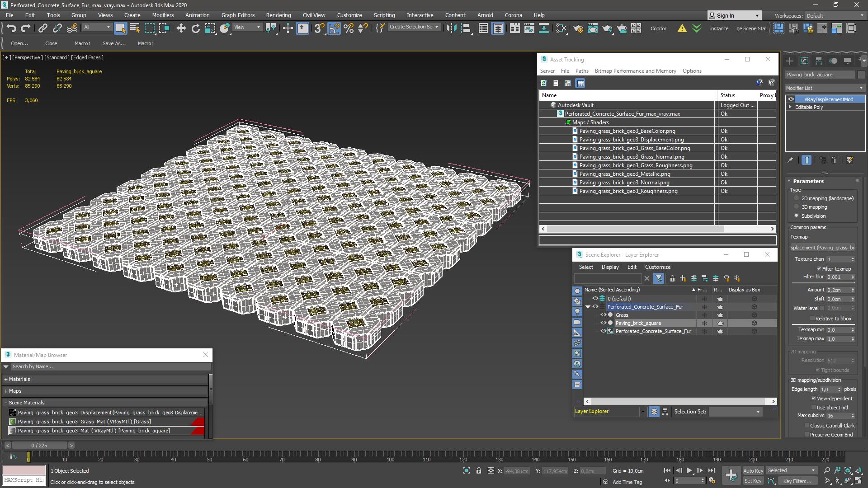Click the Auto Key button
The image size is (868, 488).
(753, 471)
